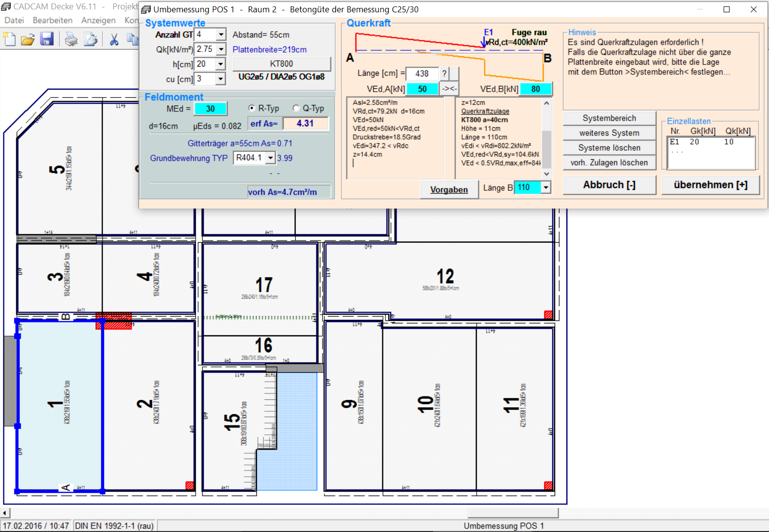The width and height of the screenshot is (769, 532).
Task: Click inside the MEd input field
Action: click(210, 108)
